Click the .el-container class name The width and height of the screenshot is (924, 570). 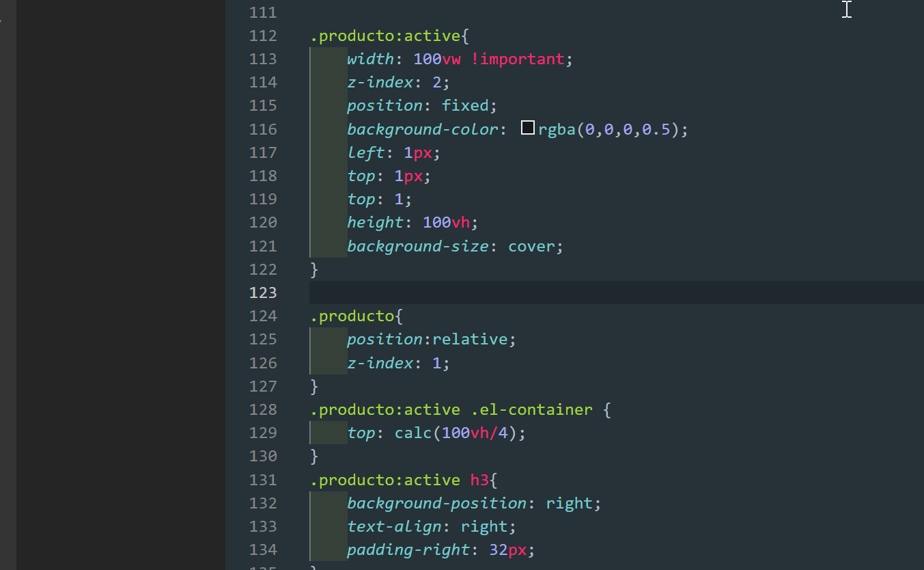[x=531, y=409]
